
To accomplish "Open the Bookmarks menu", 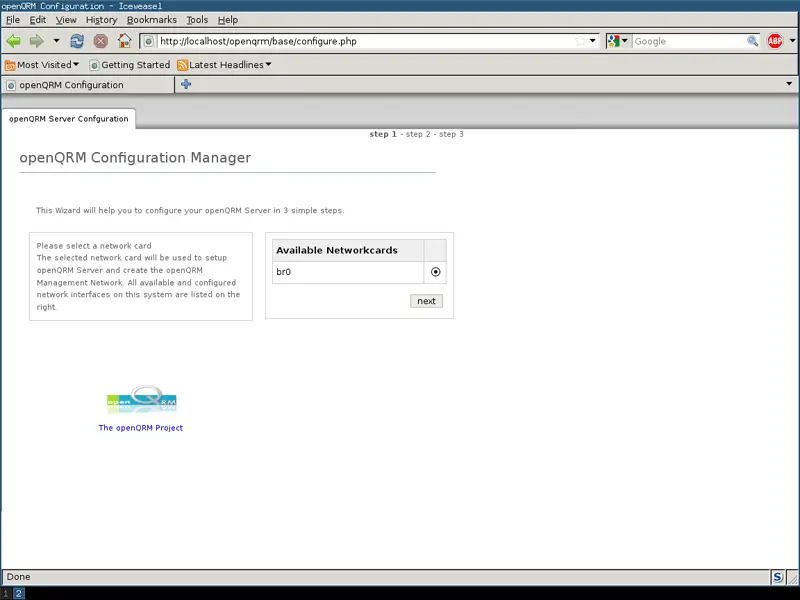I will (x=152, y=20).
